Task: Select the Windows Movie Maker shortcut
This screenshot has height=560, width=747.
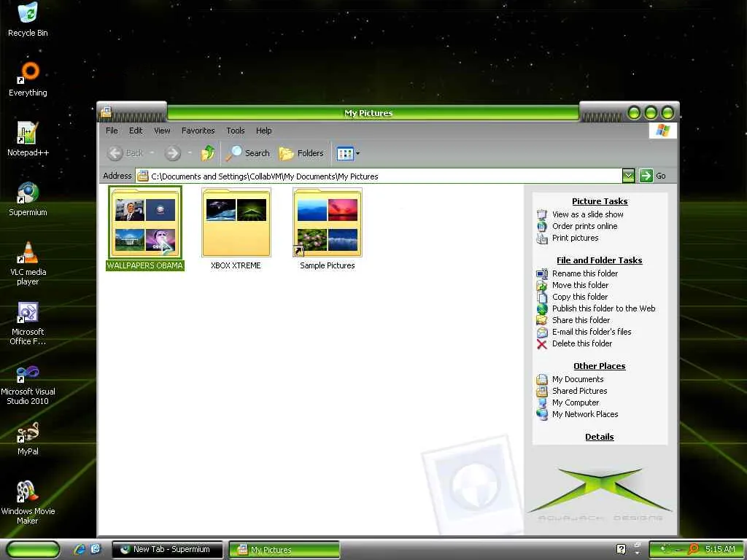Action: pyautogui.click(x=28, y=502)
